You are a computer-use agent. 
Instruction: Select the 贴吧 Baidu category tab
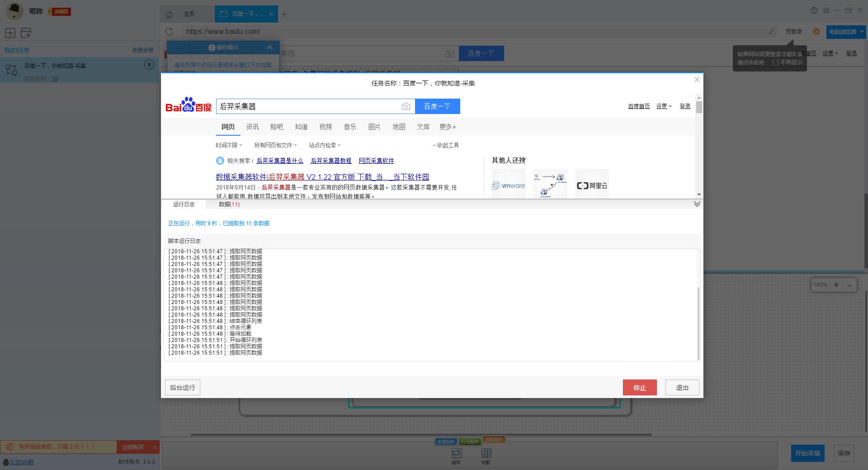click(x=277, y=127)
